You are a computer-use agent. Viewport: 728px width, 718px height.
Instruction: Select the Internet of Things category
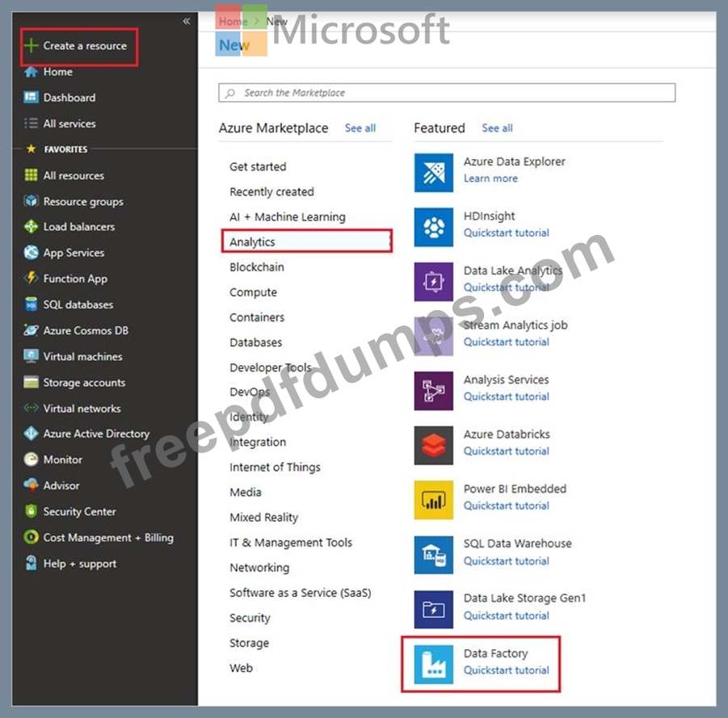tap(275, 467)
